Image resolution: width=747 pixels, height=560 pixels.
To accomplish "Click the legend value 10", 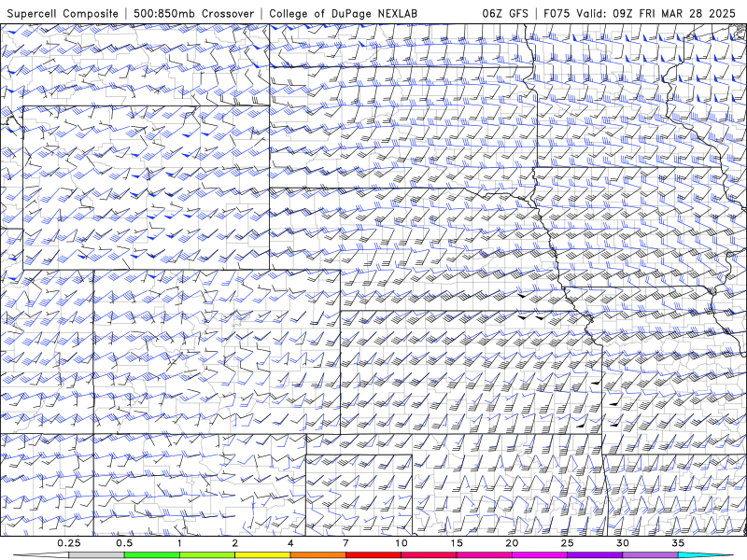I will pyautogui.click(x=402, y=543).
